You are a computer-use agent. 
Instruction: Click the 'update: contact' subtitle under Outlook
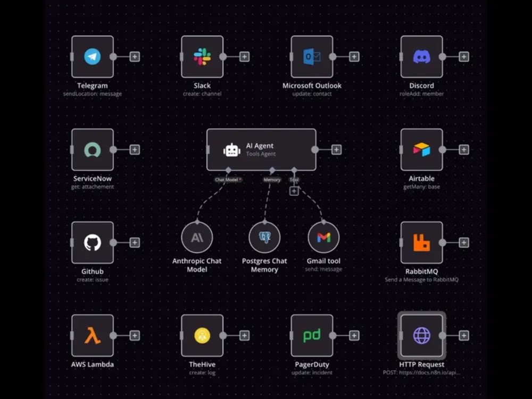312,94
